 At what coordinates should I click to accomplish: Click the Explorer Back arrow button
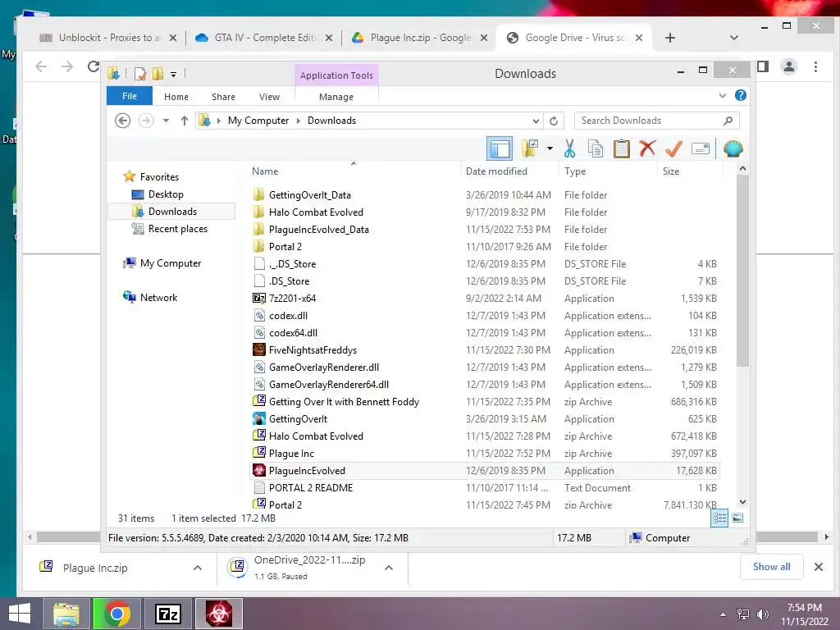tap(123, 121)
